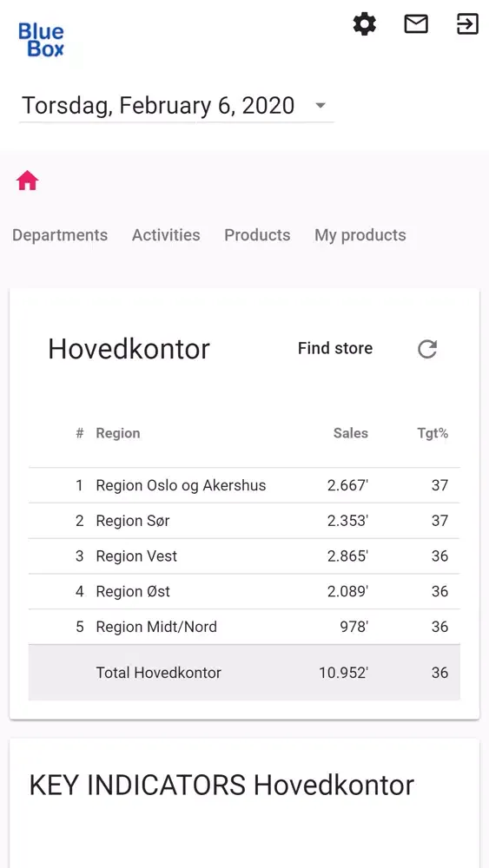Sort by the Tgt% column header
489x868 pixels.
(x=433, y=433)
